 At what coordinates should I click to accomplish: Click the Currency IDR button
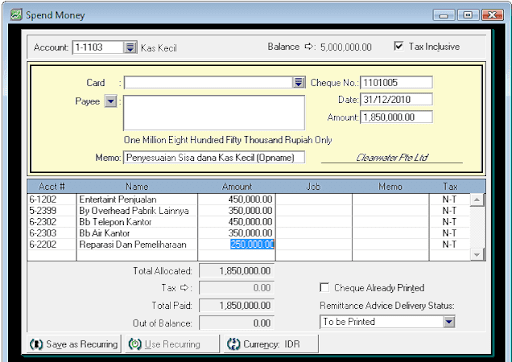pyautogui.click(x=271, y=344)
